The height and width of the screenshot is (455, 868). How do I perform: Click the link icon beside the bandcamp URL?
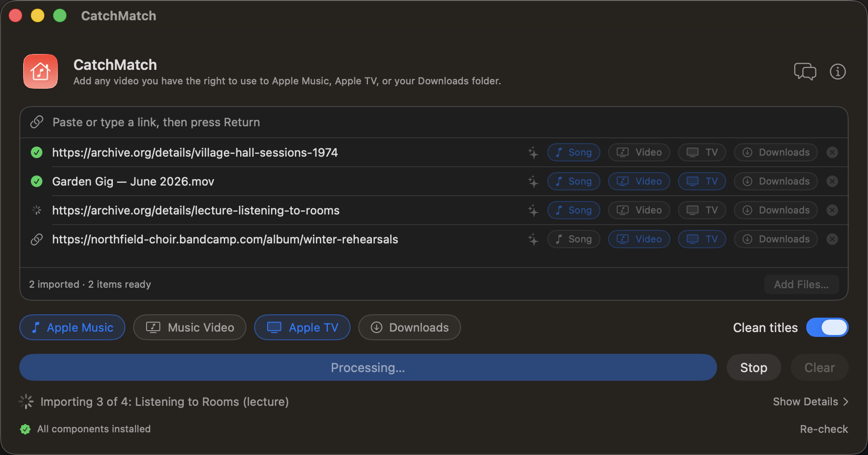(37, 239)
